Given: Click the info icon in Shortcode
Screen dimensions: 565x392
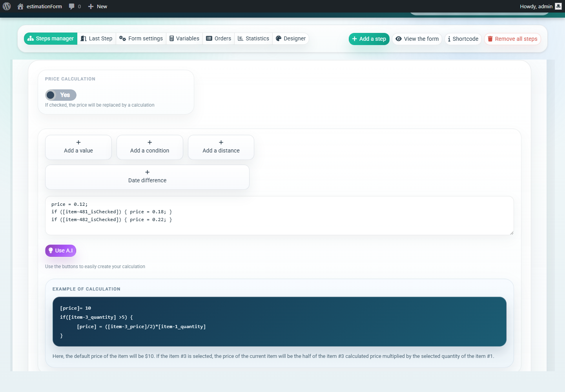Looking at the screenshot, I should (449, 39).
